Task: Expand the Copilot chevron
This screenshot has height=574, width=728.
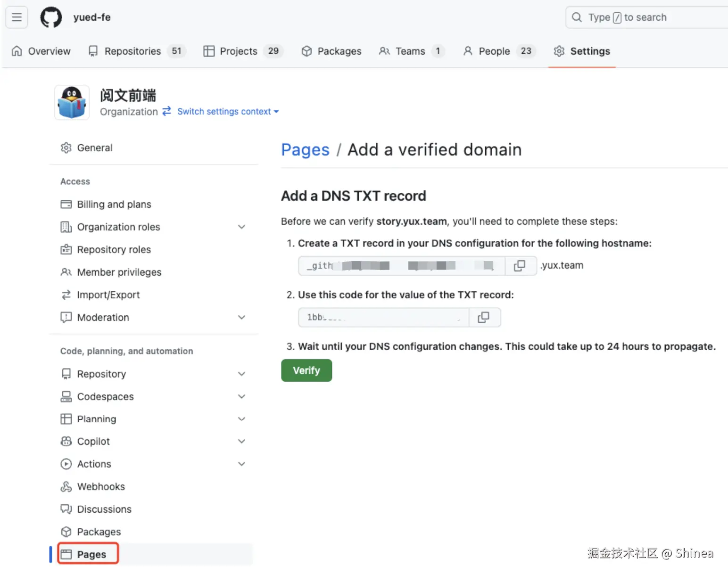Action: pos(241,442)
